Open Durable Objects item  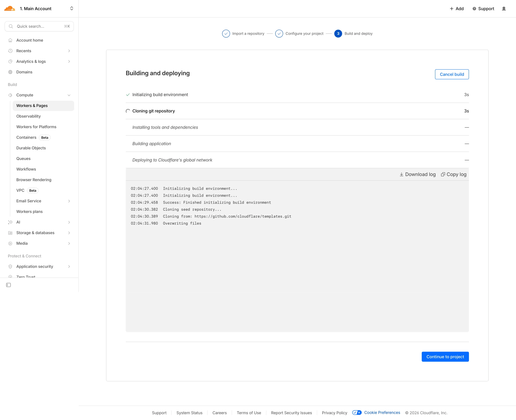[x=31, y=148]
